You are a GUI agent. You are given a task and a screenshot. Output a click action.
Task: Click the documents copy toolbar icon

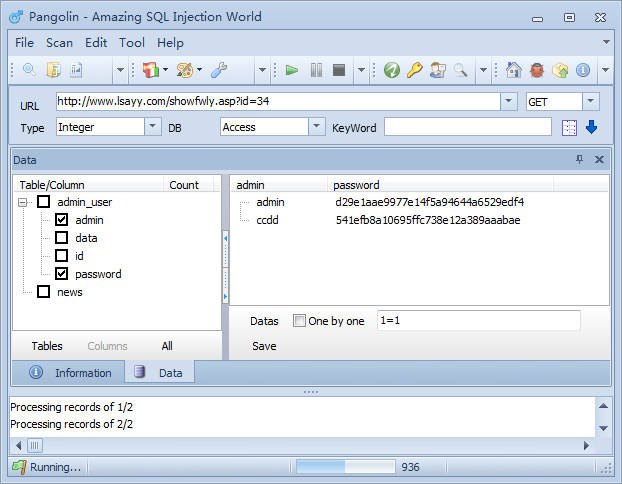click(53, 70)
